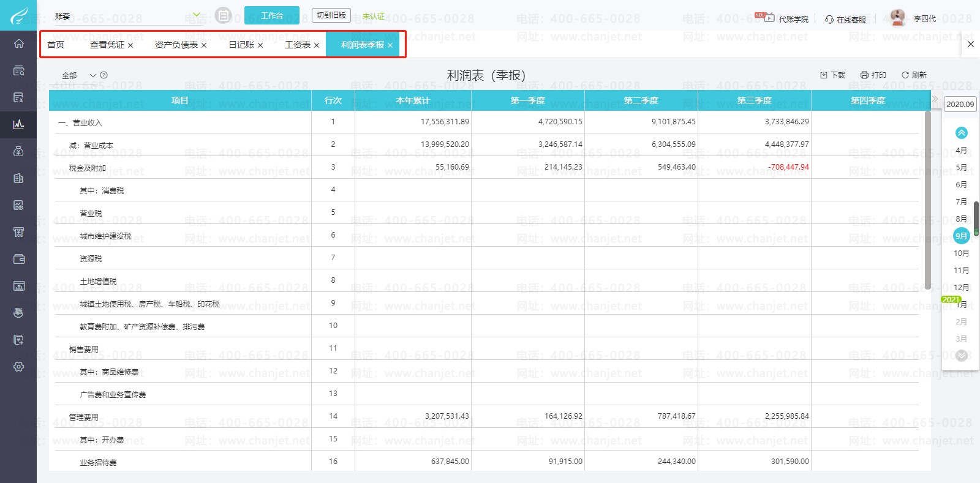Click the 工作台 button
The image size is (980, 483).
271,15
